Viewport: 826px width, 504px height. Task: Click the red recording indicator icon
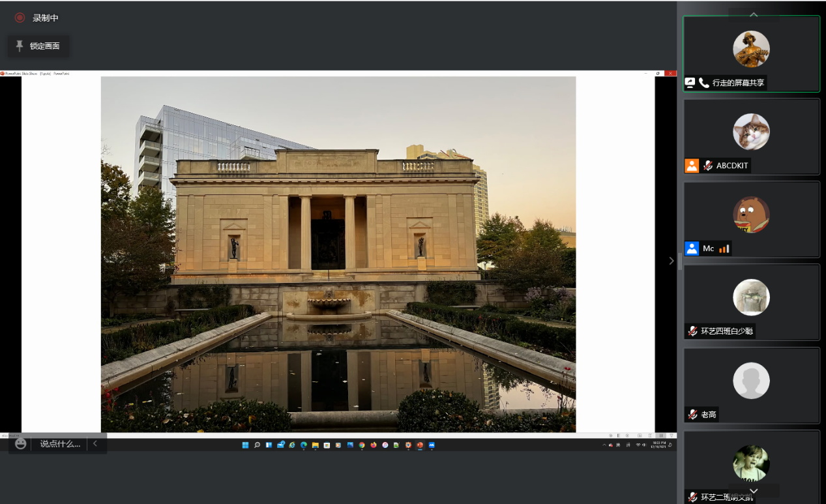20,18
